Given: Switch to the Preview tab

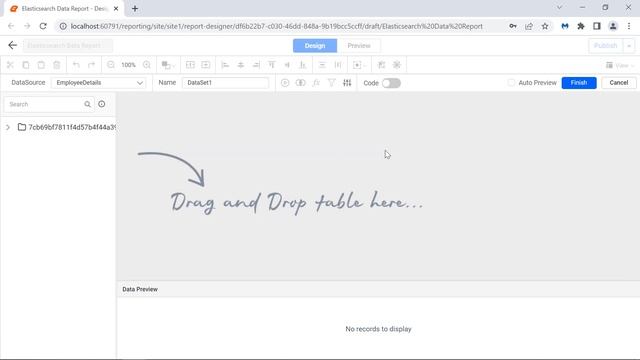Looking at the screenshot, I should 359,46.
